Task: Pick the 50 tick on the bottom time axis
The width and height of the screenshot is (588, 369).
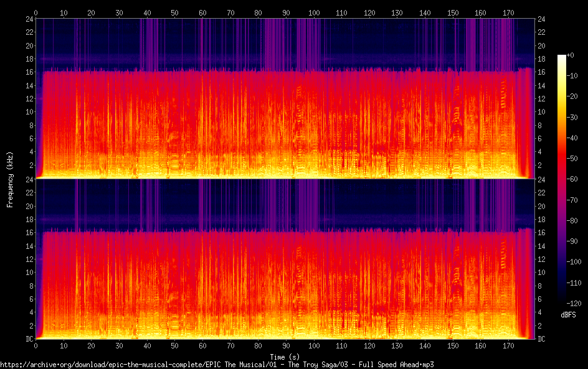Action: point(174,346)
